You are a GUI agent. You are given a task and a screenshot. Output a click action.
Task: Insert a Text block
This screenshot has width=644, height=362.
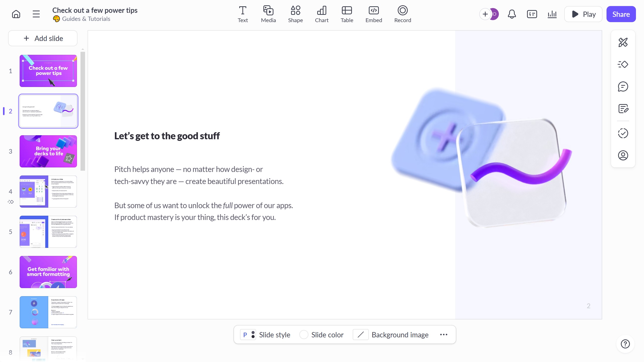[243, 14]
